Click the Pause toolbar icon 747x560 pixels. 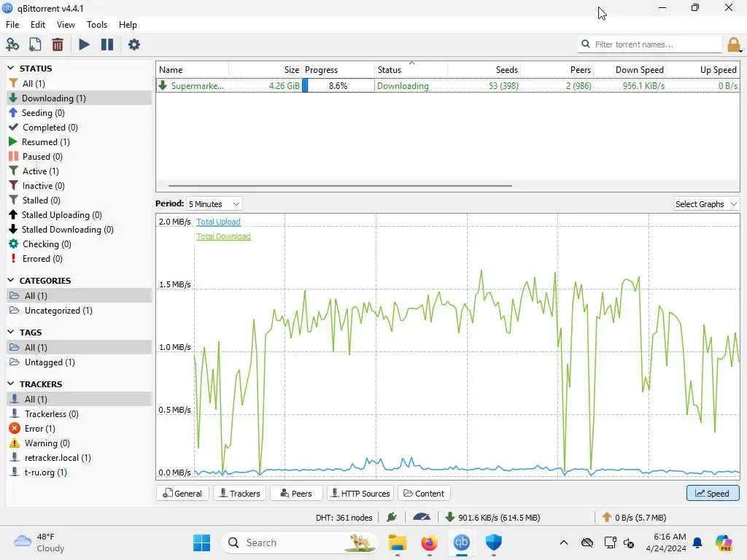107,44
